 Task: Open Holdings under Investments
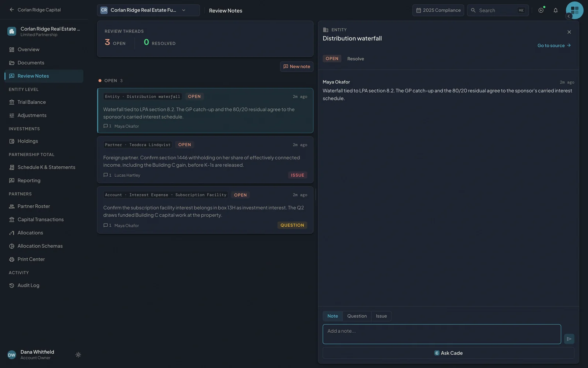click(44, 141)
